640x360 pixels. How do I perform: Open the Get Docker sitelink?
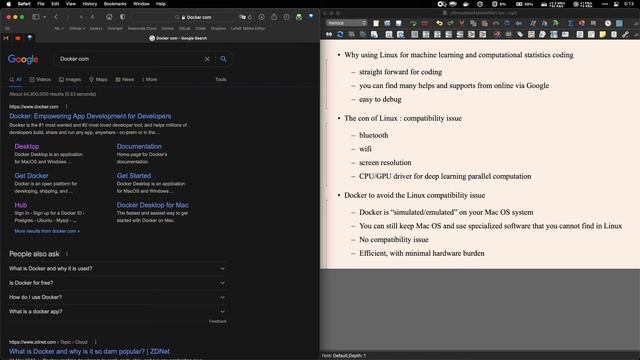pos(31,176)
